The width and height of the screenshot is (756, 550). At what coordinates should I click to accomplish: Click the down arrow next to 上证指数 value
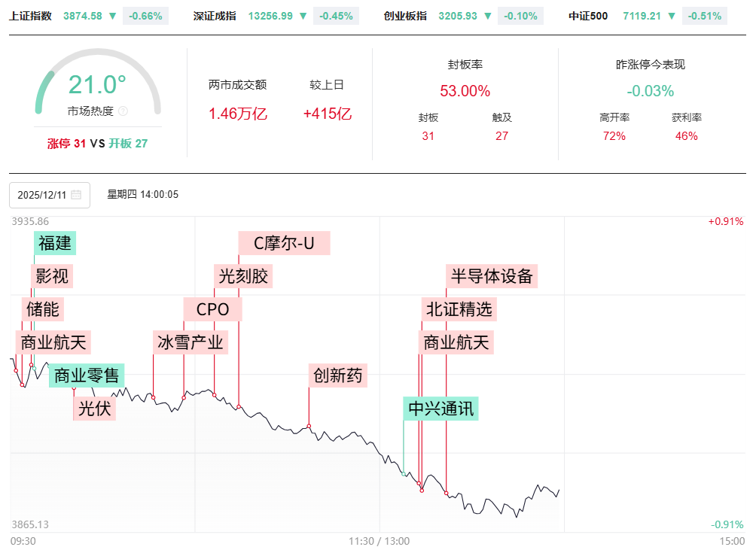point(112,16)
